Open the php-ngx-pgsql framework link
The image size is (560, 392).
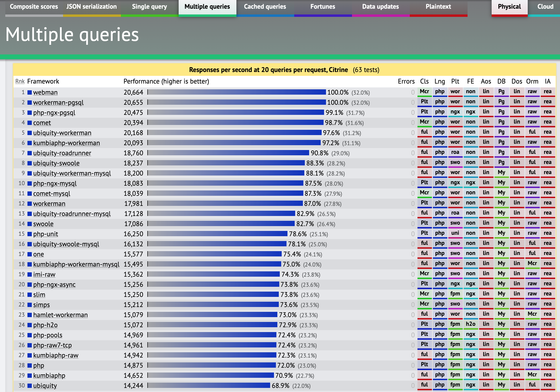click(54, 113)
